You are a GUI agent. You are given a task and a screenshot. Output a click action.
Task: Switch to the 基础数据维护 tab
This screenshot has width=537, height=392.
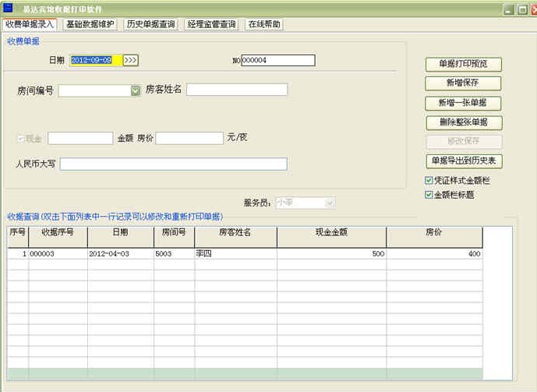90,25
